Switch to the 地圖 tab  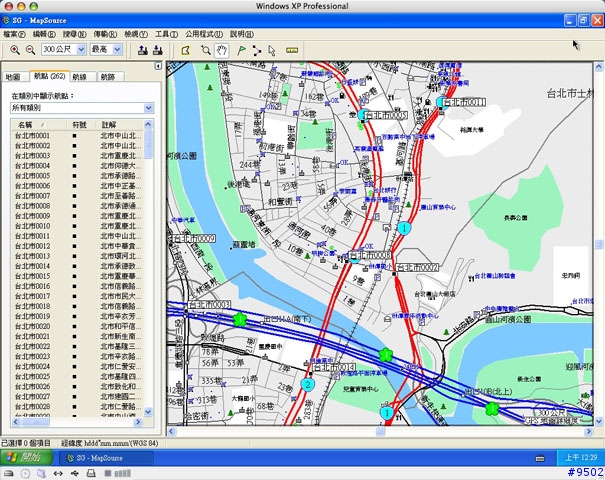[15, 77]
